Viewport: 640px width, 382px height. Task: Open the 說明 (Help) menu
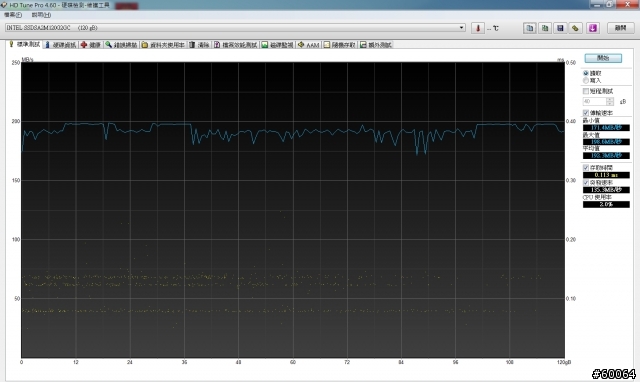click(x=41, y=15)
